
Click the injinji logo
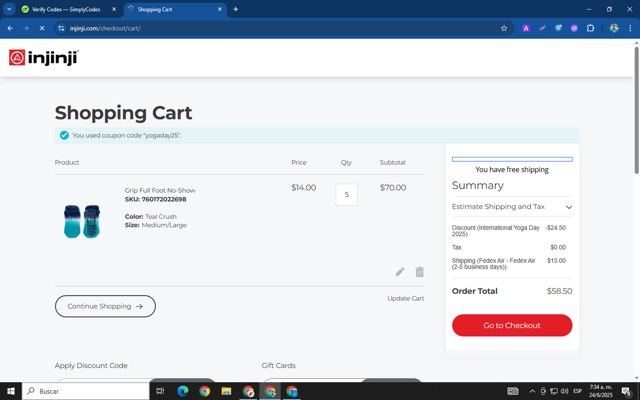44,58
